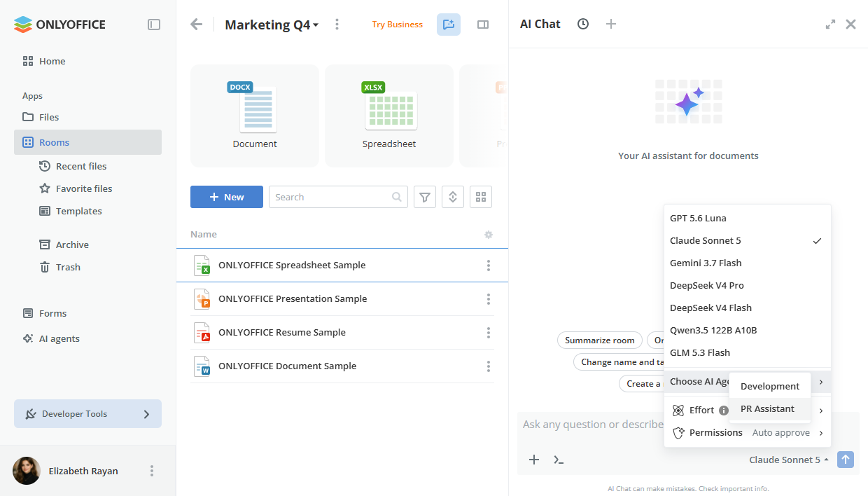Expand the Effort submenu
This screenshot has width=868, height=496.
tap(821, 411)
